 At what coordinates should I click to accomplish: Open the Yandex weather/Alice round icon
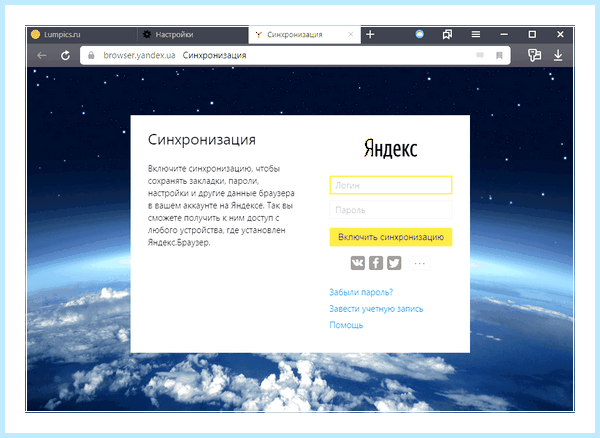(419, 34)
